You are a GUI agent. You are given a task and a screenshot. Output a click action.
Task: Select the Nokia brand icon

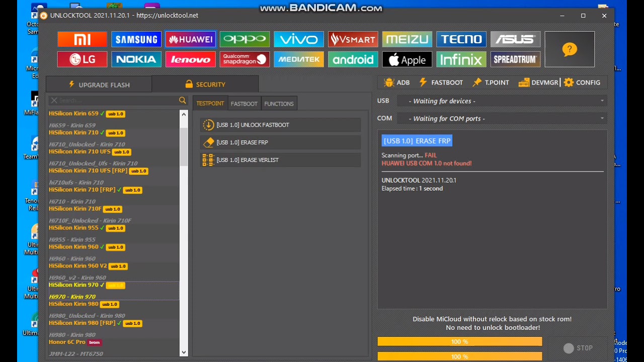(136, 59)
